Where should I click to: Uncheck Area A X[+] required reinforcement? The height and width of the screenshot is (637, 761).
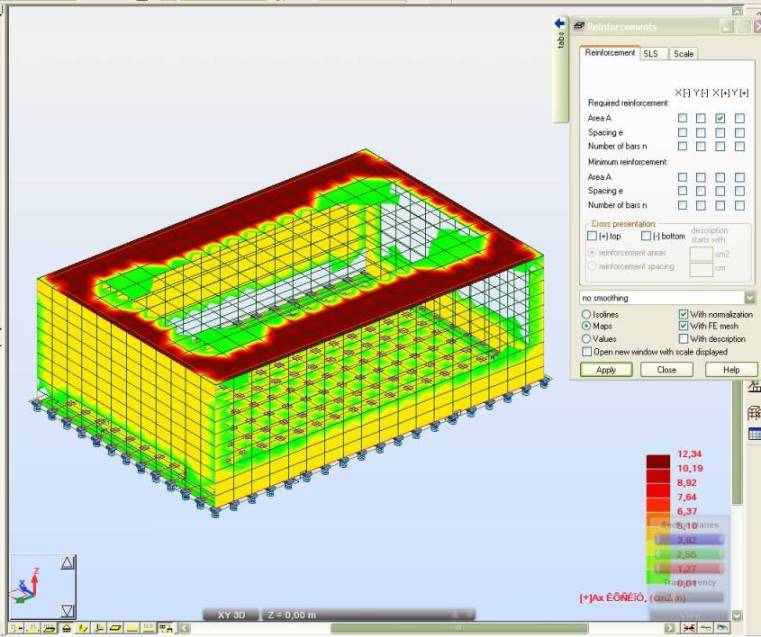[720, 118]
